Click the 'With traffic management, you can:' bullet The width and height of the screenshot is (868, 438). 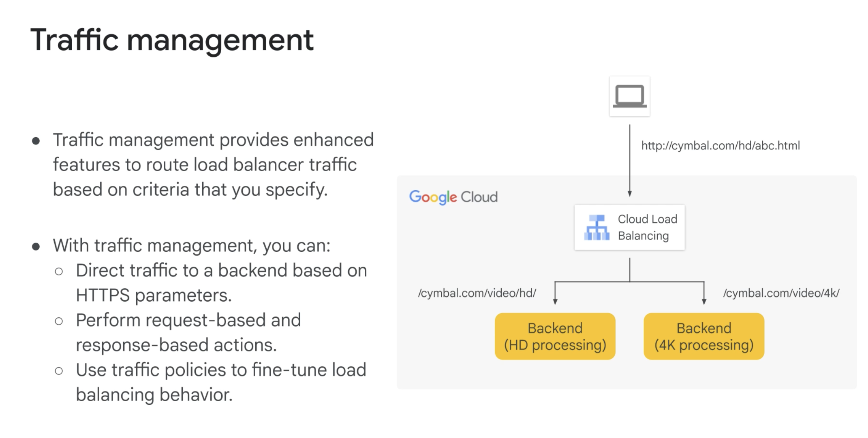click(x=191, y=246)
